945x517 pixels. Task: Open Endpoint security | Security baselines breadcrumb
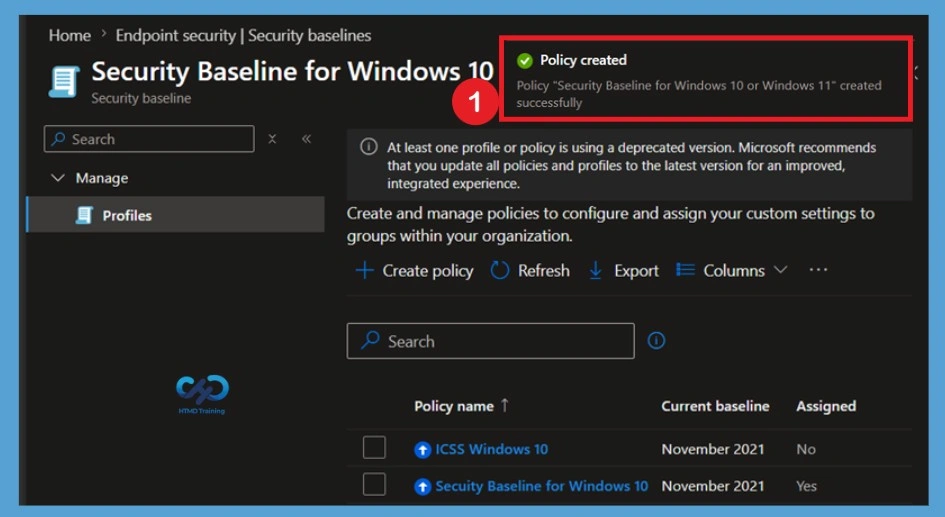[243, 36]
